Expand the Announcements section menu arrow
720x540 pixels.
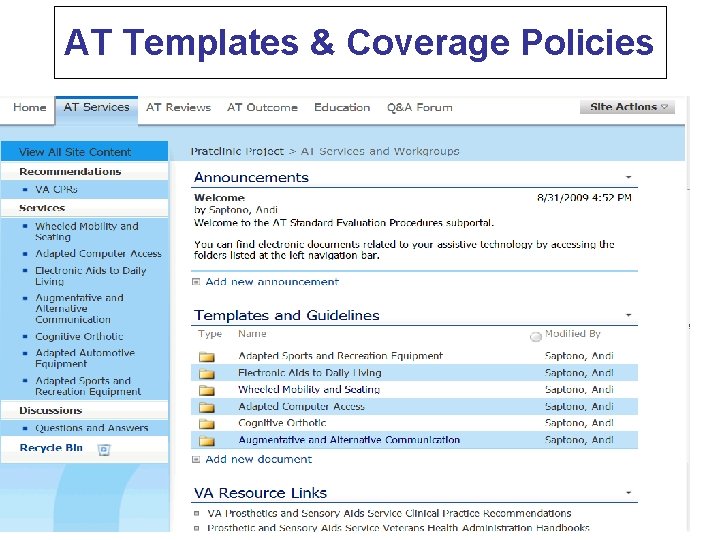coord(629,177)
